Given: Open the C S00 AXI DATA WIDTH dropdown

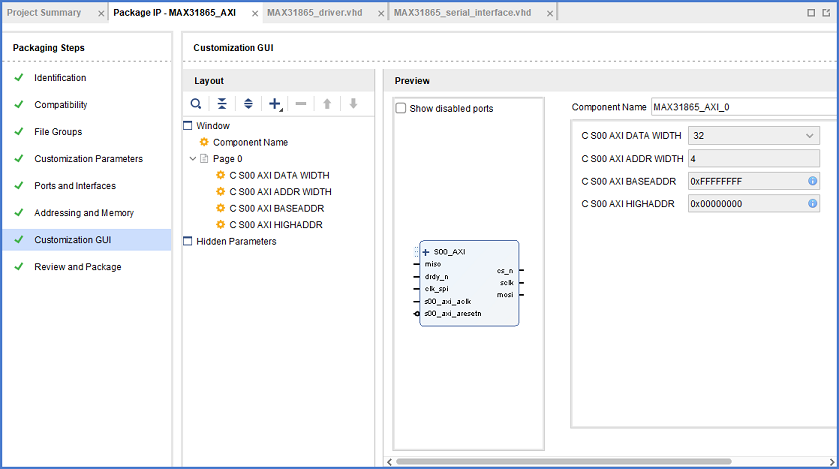Looking at the screenshot, I should [x=754, y=136].
